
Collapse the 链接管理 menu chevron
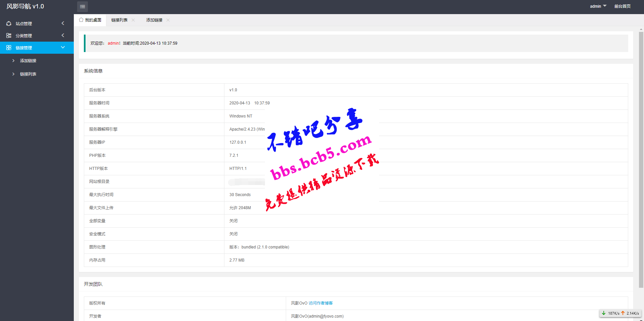pos(63,47)
